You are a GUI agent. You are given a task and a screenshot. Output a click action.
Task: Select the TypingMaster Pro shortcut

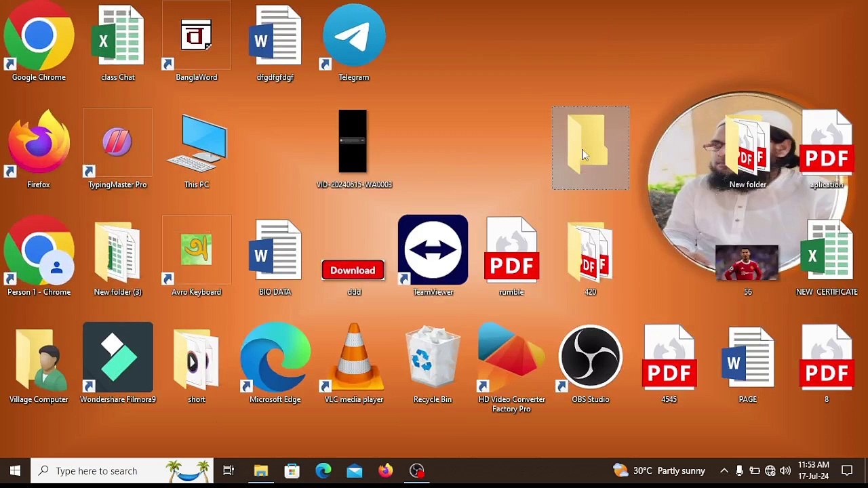tap(117, 150)
